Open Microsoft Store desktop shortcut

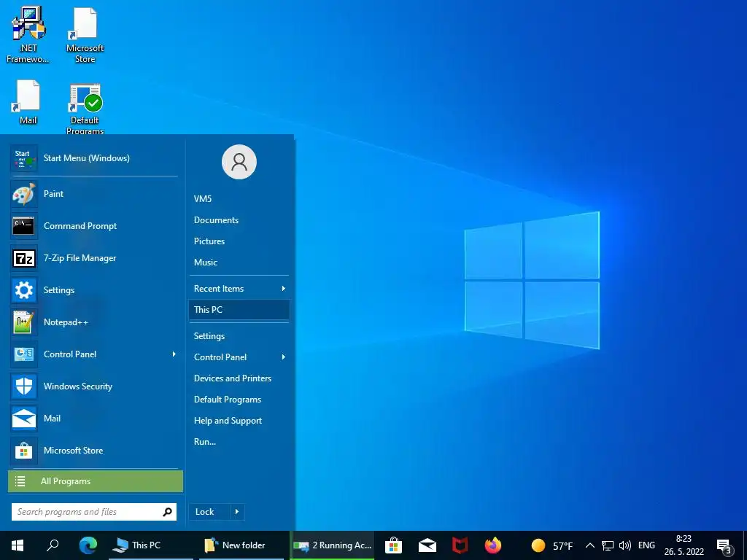(85, 34)
